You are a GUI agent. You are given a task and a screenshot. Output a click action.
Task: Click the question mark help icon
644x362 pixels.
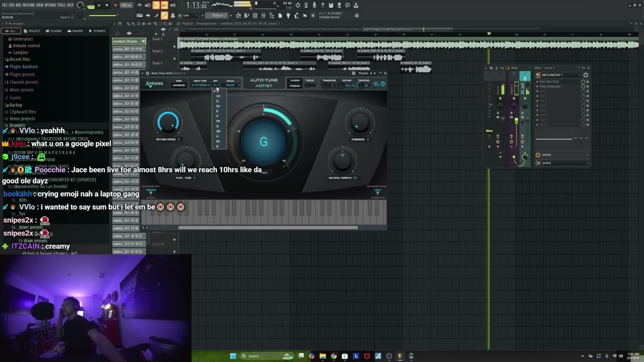pyautogui.click(x=323, y=5)
